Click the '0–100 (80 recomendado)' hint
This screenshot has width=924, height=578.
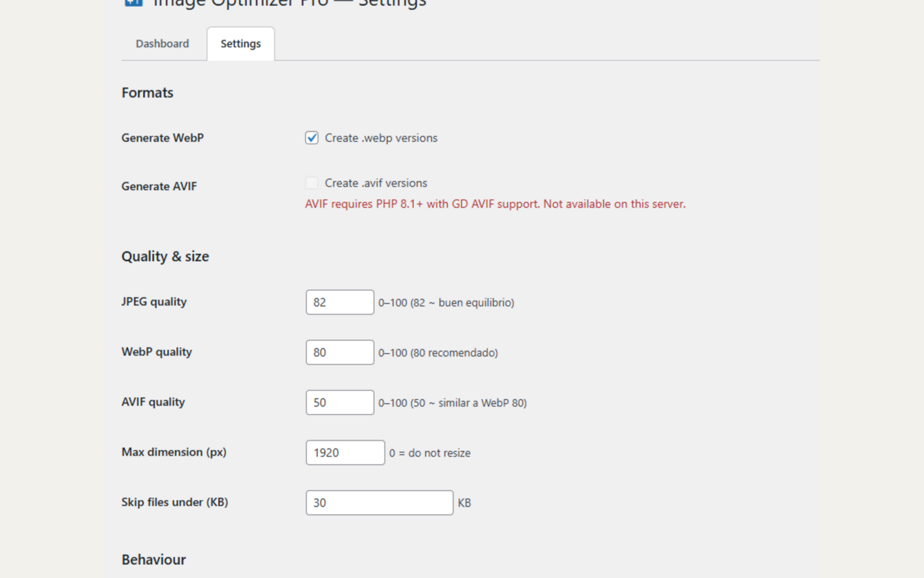click(438, 353)
